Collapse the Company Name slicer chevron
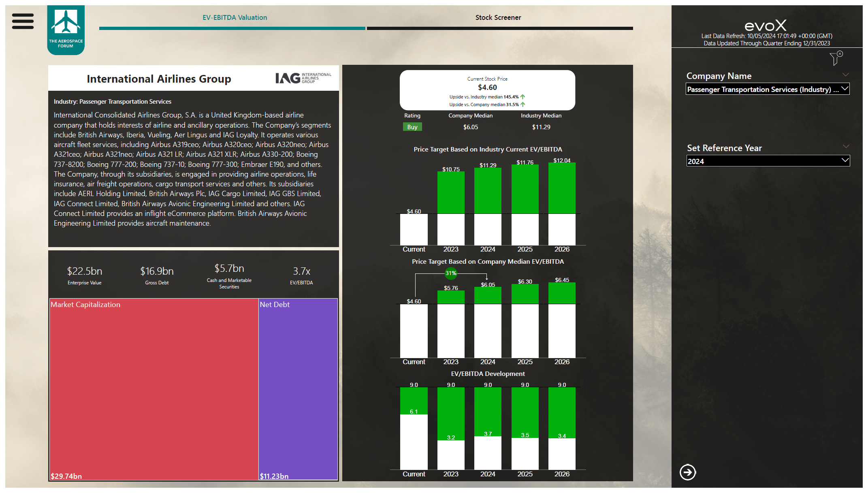The height and width of the screenshot is (493, 868). pos(845,75)
